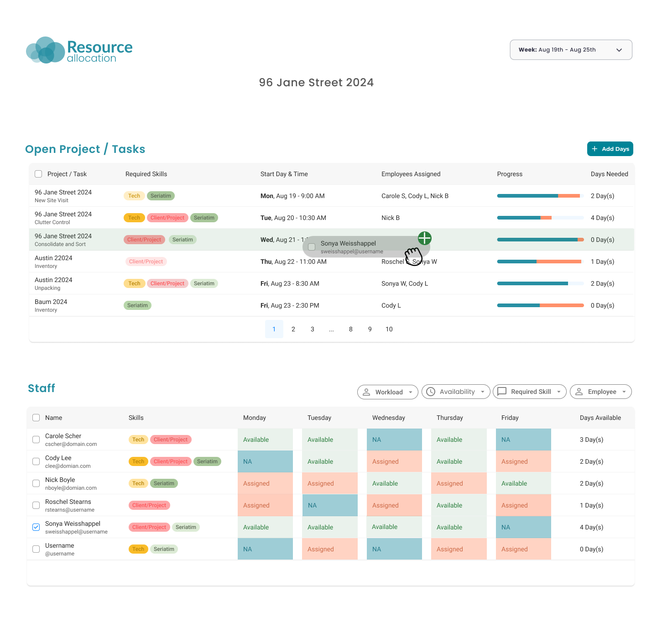Check the Nick Boyle row checkbox
The width and height of the screenshot is (657, 644).
(36, 483)
